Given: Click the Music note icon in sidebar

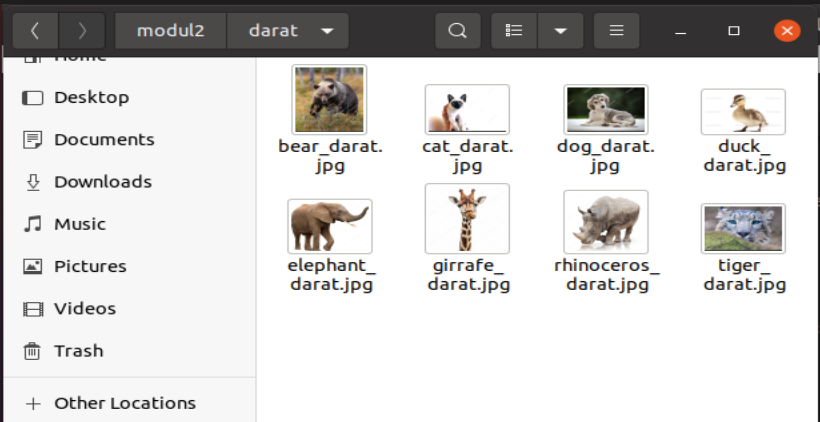Looking at the screenshot, I should 32,224.
